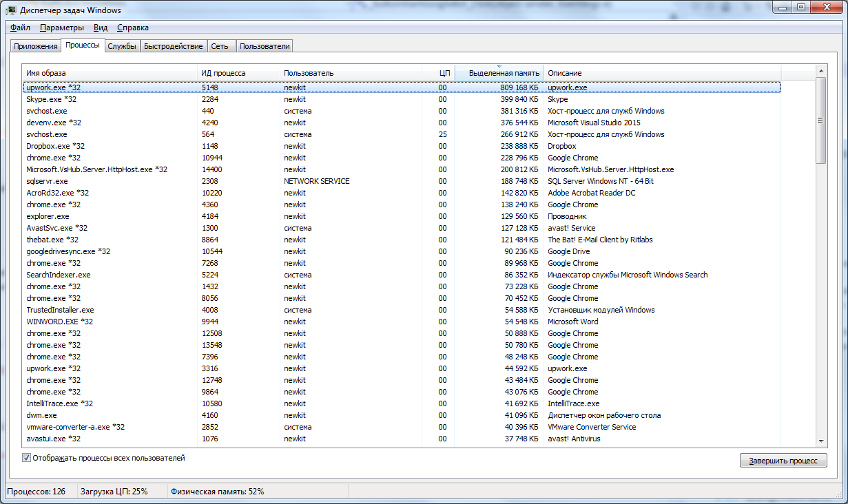Select the Dropbox.exe *32 process
This screenshot has height=504, width=848.
click(402, 146)
